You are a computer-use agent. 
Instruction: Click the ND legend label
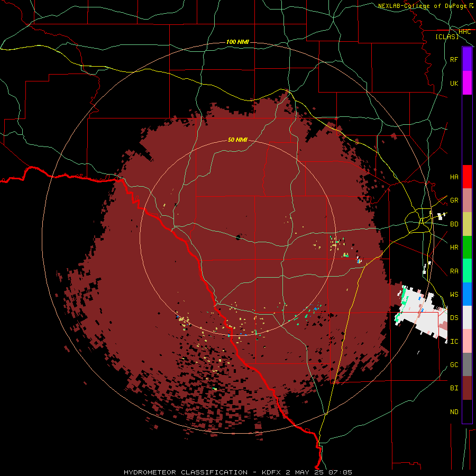(454, 412)
